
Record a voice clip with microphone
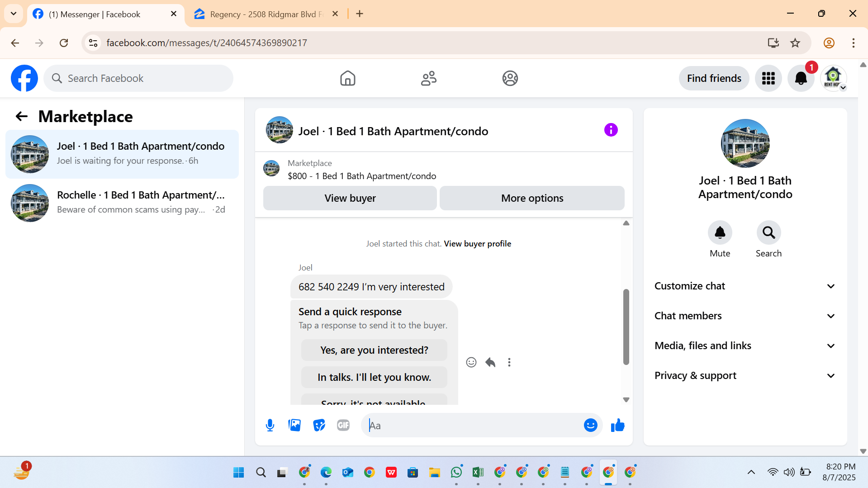(270, 425)
